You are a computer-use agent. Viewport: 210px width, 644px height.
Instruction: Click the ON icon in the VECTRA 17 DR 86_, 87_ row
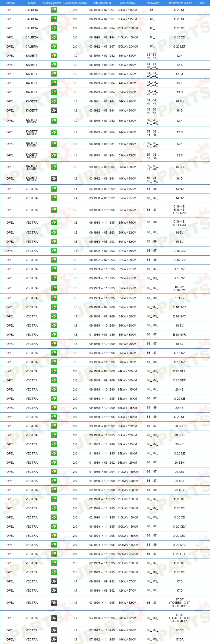(54, 630)
